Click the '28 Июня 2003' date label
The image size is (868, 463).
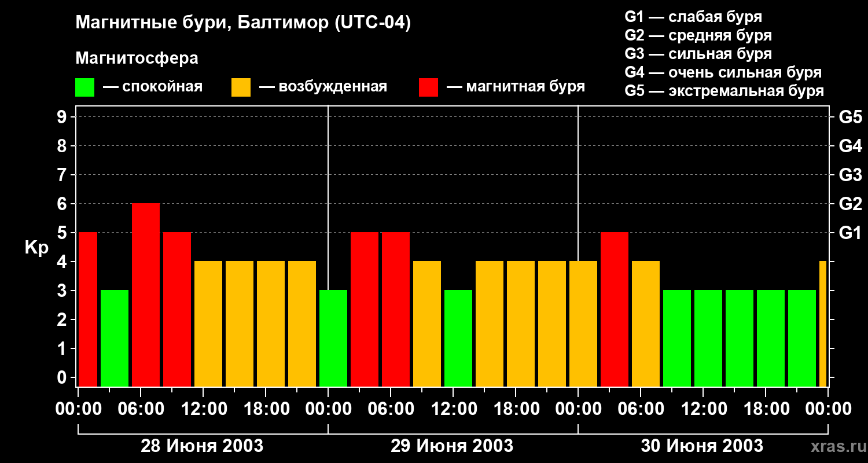point(202,446)
